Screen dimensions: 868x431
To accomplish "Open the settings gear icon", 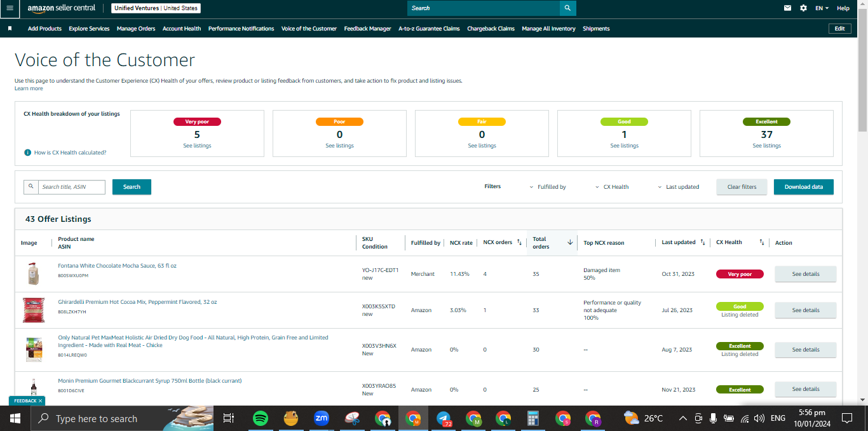I will point(804,8).
